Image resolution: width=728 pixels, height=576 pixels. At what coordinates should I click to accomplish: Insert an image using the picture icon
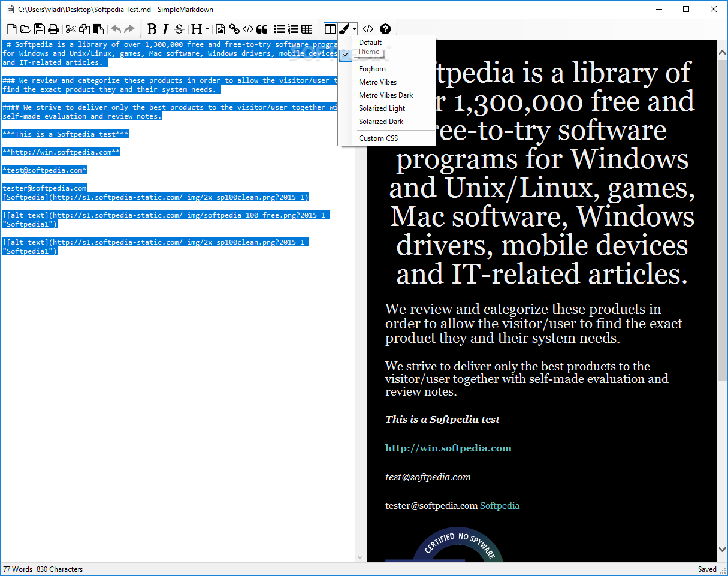[220, 29]
